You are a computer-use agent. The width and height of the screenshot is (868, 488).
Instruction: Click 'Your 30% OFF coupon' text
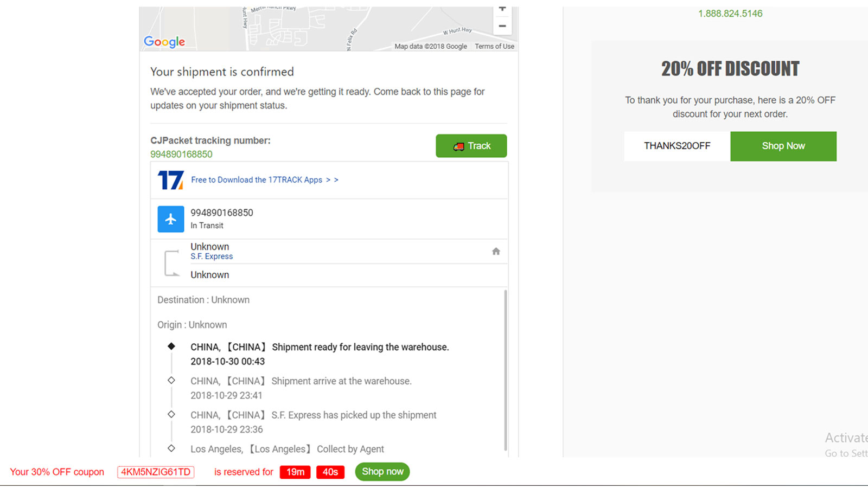pyautogui.click(x=57, y=472)
